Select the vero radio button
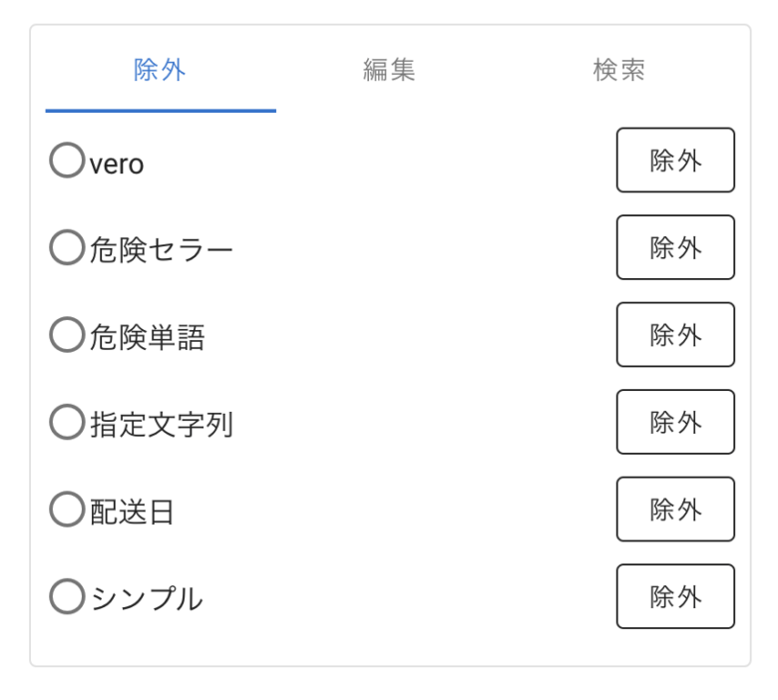 tap(67, 161)
